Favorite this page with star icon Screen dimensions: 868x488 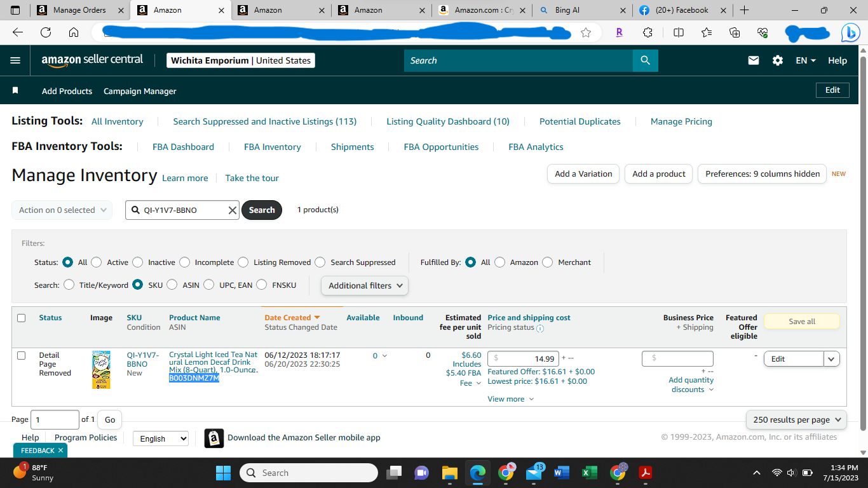(x=586, y=32)
